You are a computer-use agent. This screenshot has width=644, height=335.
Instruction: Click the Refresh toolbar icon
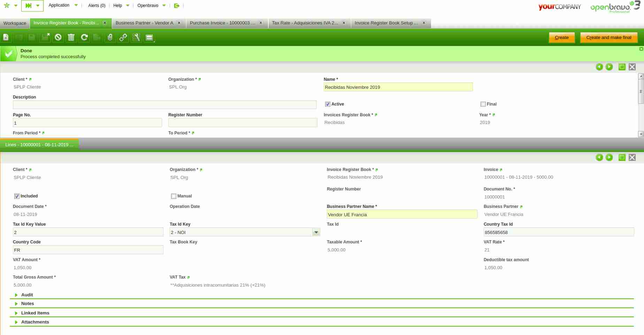coord(84,37)
